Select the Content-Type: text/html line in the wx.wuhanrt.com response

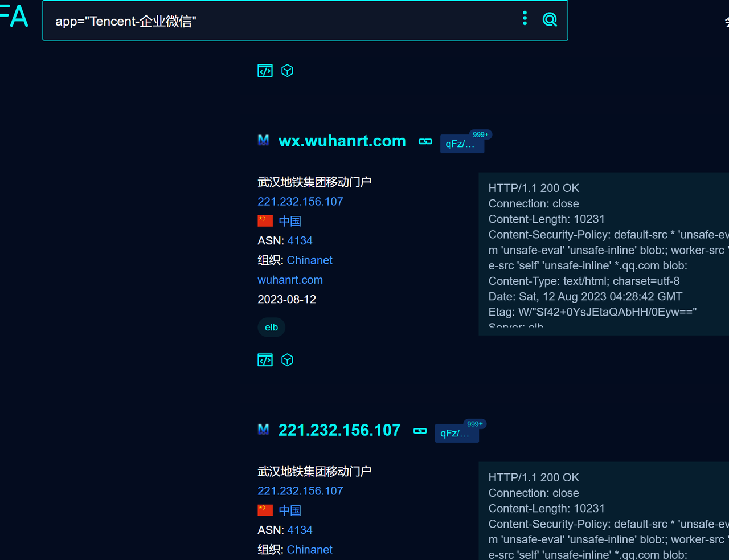584,281
